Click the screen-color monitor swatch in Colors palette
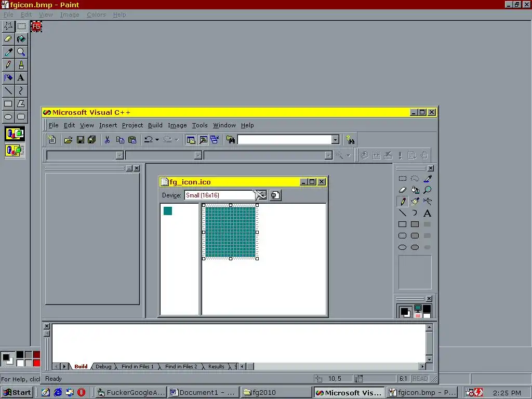The height and width of the screenshot is (399, 532). coord(418,308)
